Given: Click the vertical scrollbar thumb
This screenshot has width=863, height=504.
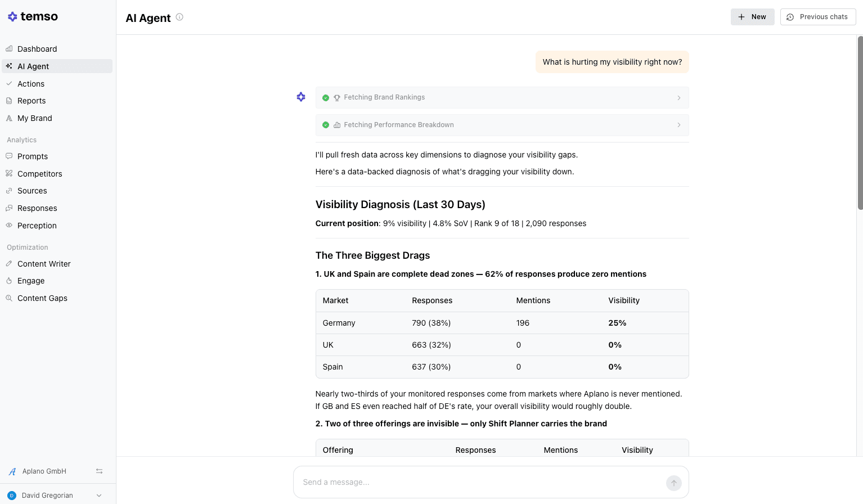Looking at the screenshot, I should point(860,124).
